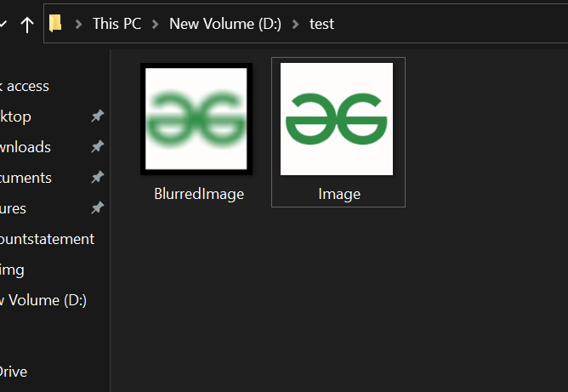Click the pin icon beside Desktop
This screenshot has width=568, height=392.
pyautogui.click(x=98, y=116)
